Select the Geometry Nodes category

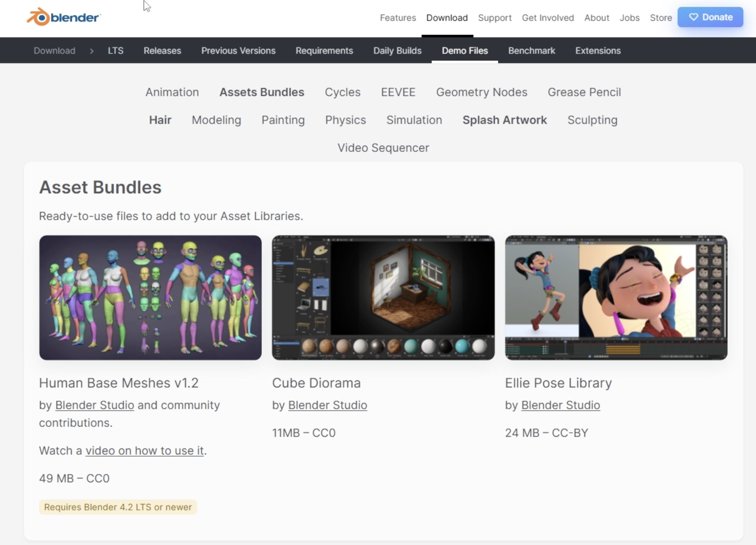pos(481,92)
